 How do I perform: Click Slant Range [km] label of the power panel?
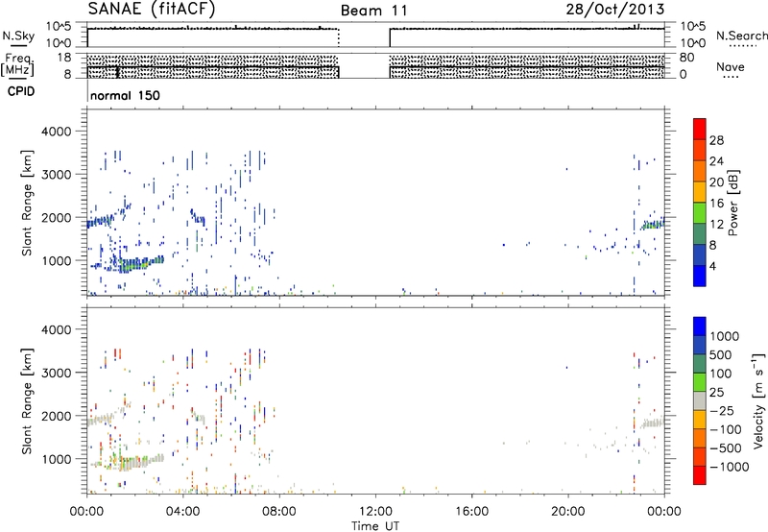[x=28, y=203]
